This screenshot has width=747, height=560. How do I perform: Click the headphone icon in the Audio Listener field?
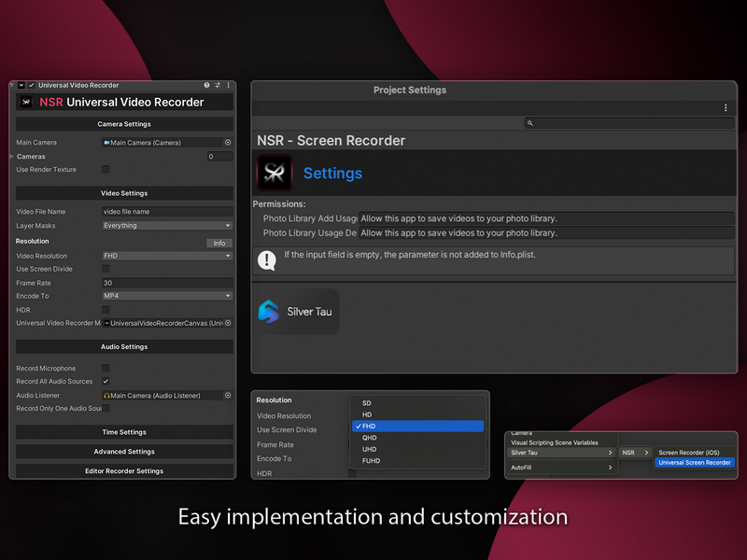[x=106, y=395]
